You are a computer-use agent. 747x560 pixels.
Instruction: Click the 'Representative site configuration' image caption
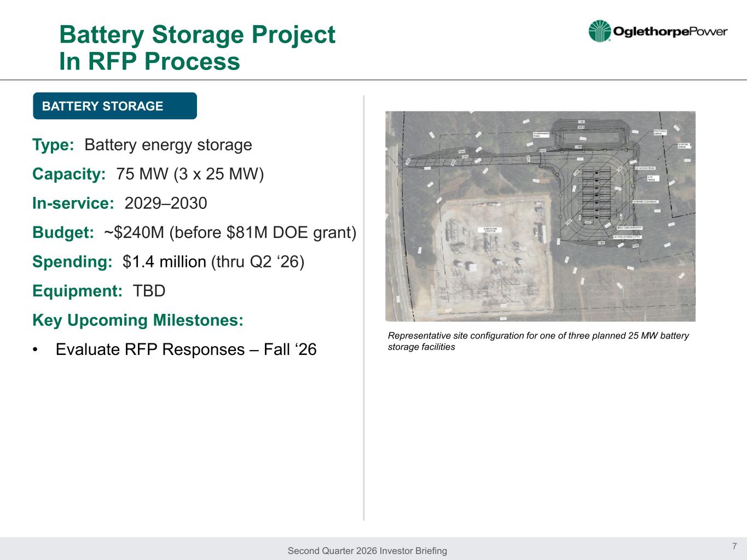pyautogui.click(x=538, y=341)
